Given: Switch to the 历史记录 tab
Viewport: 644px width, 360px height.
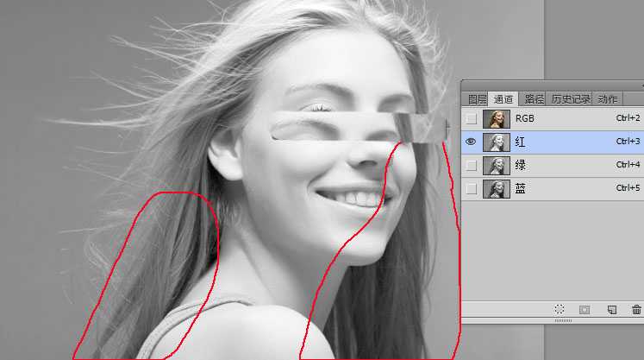Looking at the screenshot, I should pyautogui.click(x=570, y=99).
